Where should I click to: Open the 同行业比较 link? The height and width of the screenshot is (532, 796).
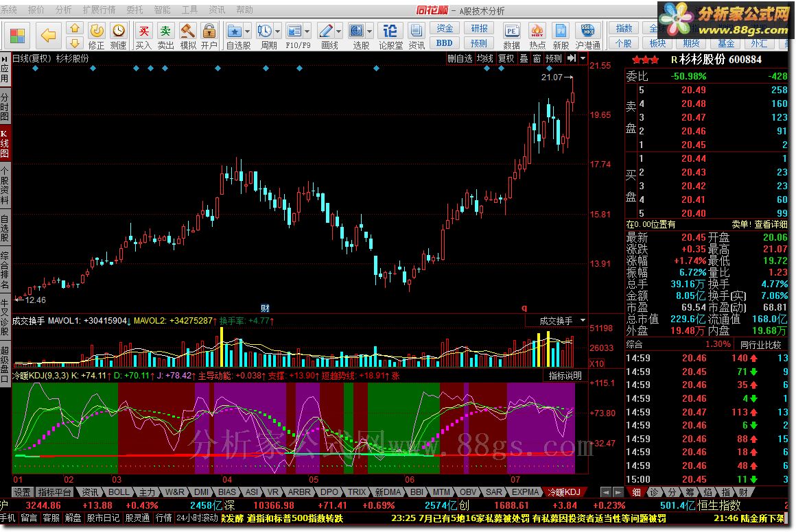(760, 345)
